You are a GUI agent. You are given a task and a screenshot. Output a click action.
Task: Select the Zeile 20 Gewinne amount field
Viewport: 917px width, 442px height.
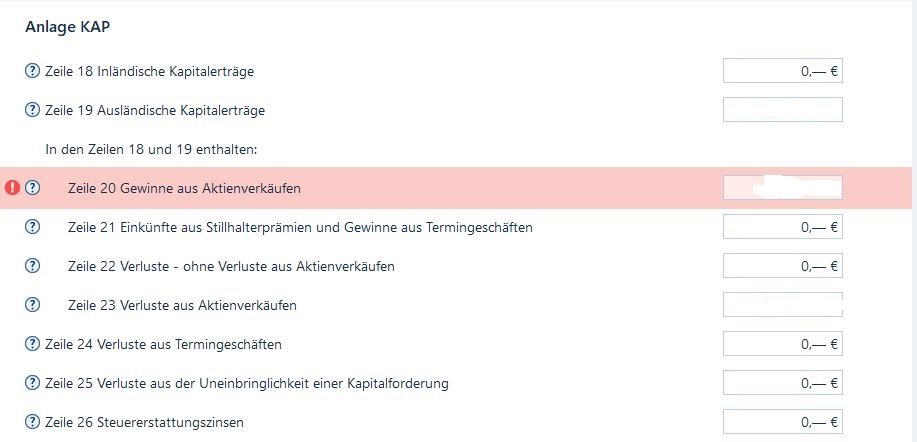[782, 188]
